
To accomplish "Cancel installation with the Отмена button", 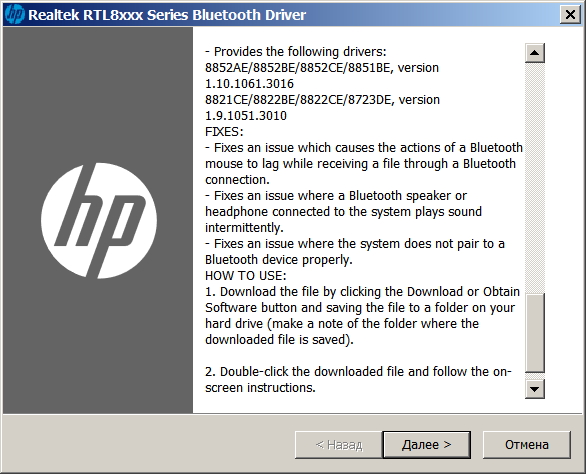I will click(527, 444).
